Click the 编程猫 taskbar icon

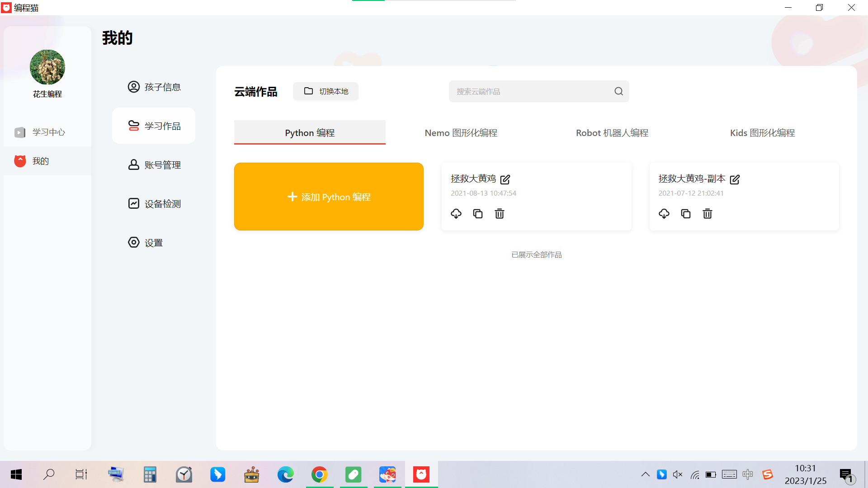(x=421, y=474)
